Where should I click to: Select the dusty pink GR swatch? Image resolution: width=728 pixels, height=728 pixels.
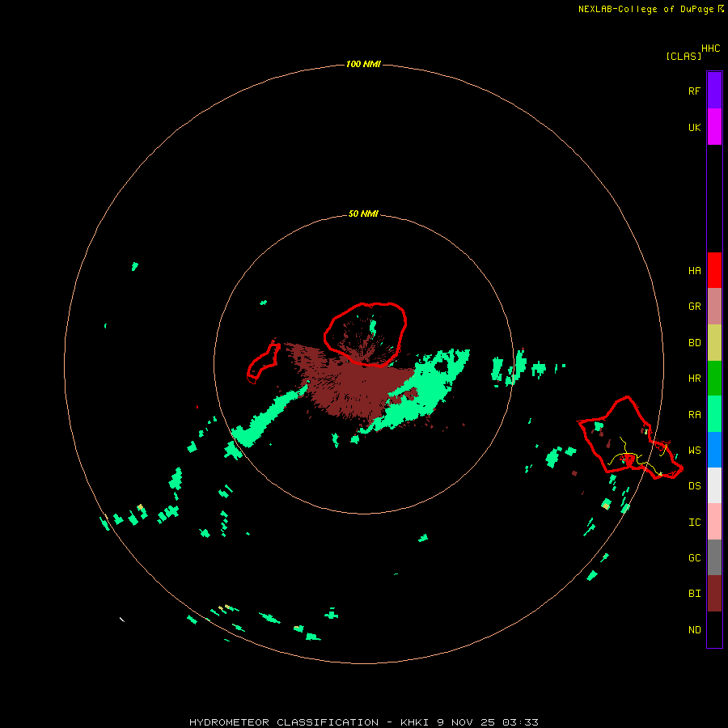[x=714, y=307]
